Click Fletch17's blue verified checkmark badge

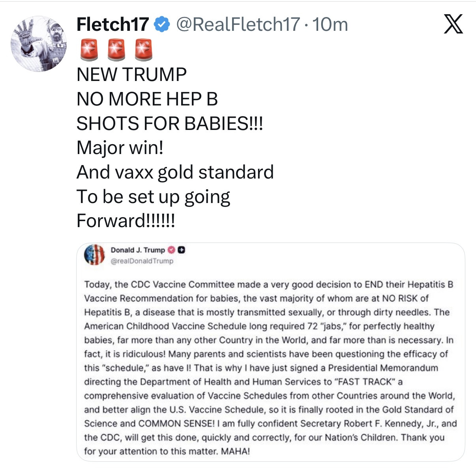161,24
